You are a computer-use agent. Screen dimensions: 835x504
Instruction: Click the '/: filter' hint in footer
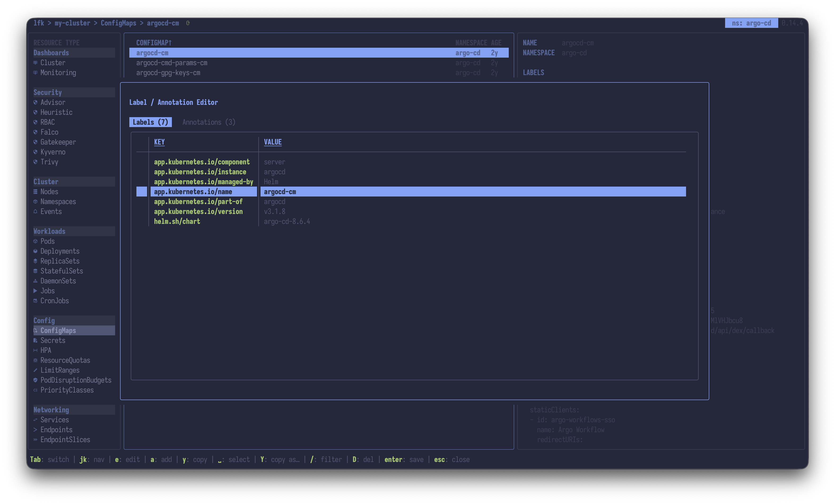click(x=326, y=459)
